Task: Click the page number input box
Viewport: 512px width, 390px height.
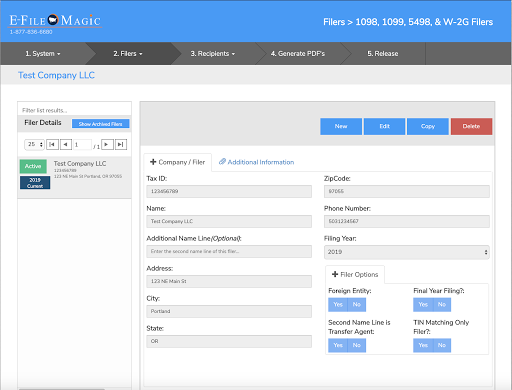Action: (x=82, y=144)
